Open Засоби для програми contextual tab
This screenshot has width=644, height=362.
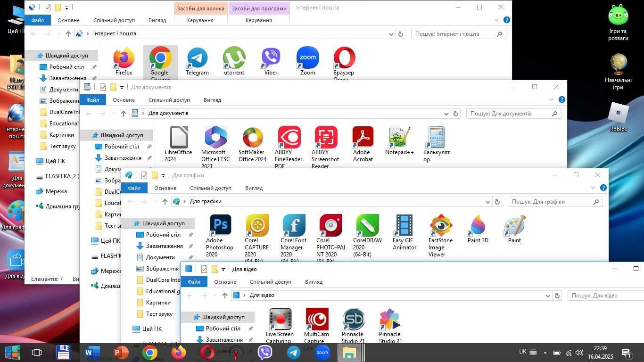(259, 8)
